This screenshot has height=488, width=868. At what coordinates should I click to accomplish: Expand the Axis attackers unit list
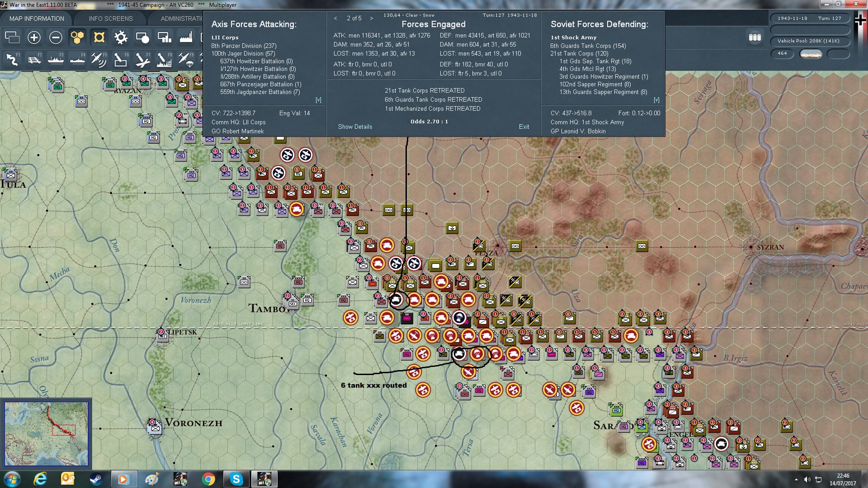318,100
